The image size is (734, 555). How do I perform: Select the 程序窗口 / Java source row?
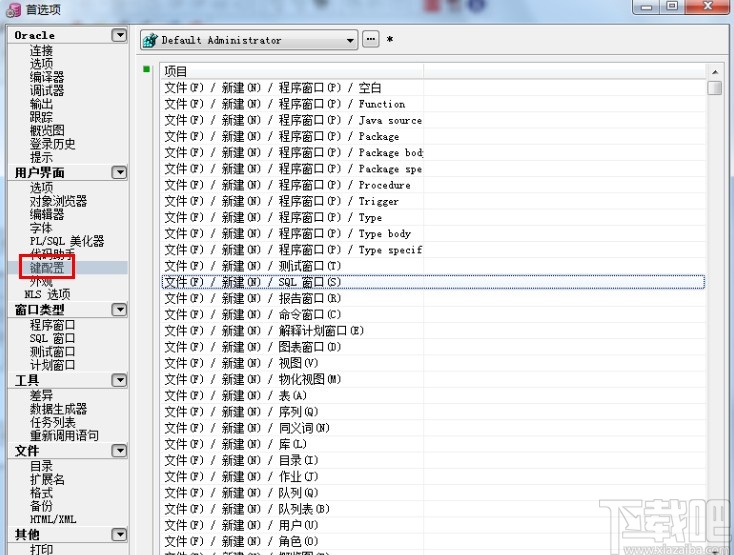[x=433, y=120]
